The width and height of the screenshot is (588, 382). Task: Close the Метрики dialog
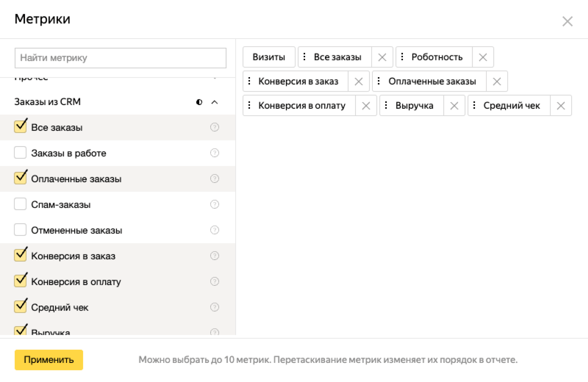(567, 21)
